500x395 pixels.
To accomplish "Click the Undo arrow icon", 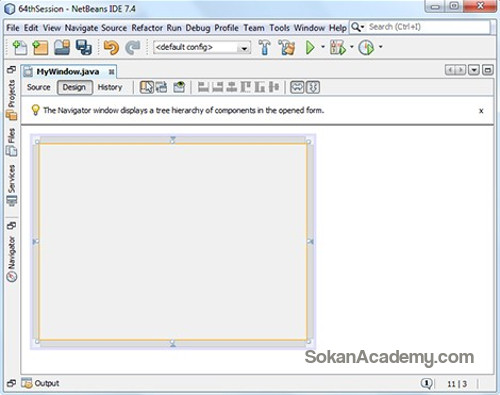I will 111,47.
